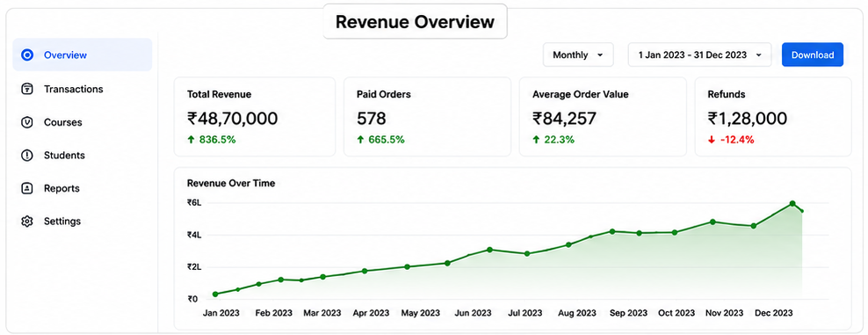
Task: Click the Revenue Over Time chart title
Action: (x=231, y=183)
